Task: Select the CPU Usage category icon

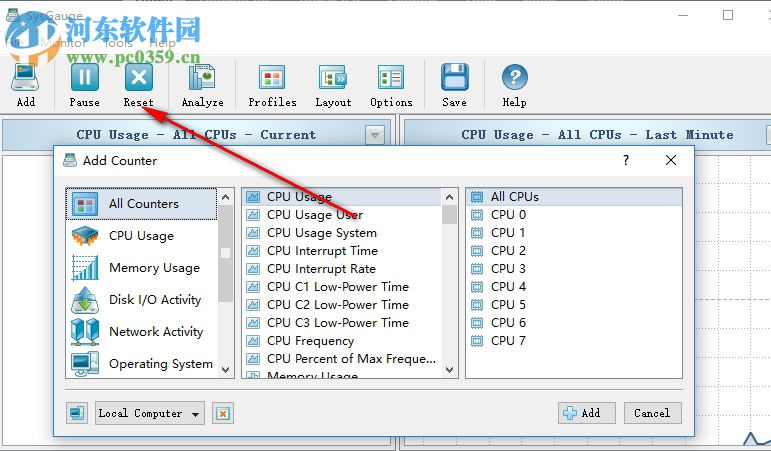Action: [85, 236]
